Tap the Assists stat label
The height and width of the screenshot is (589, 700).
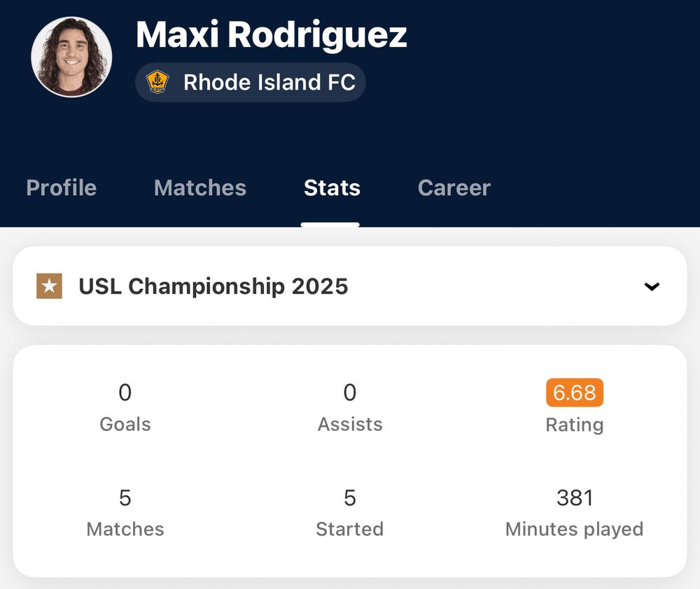[350, 424]
